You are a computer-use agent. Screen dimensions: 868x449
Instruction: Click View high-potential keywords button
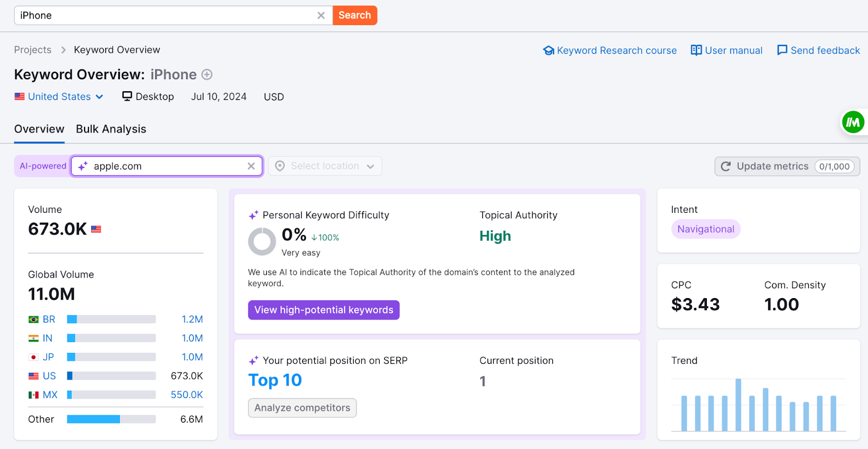point(324,310)
